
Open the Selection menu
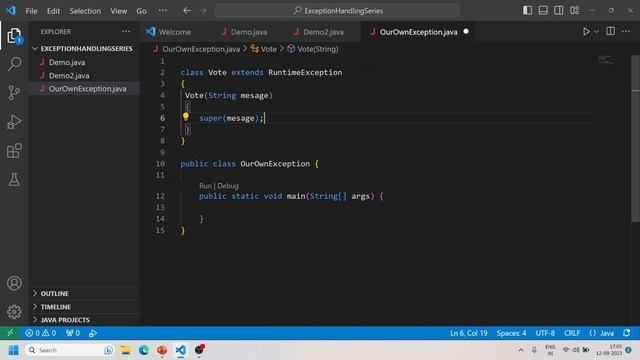pyautogui.click(x=85, y=11)
